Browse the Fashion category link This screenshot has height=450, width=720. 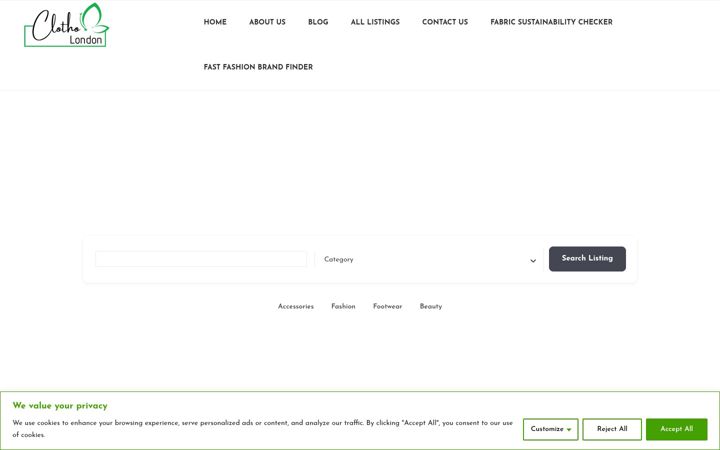coord(343,306)
